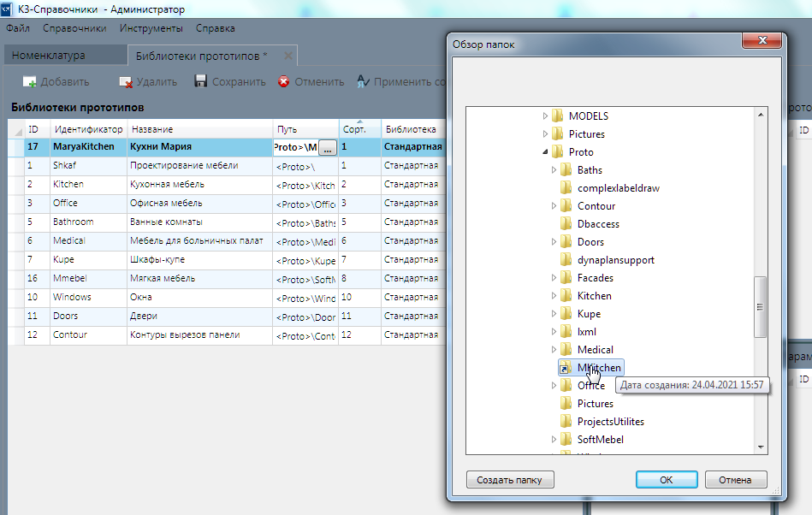Viewport: 812px width, 515px height.
Task: Open the Инструменты menu
Action: point(151,28)
